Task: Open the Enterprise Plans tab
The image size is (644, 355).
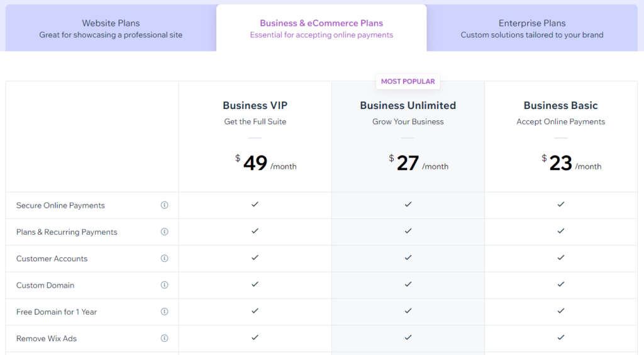Action: pos(532,28)
